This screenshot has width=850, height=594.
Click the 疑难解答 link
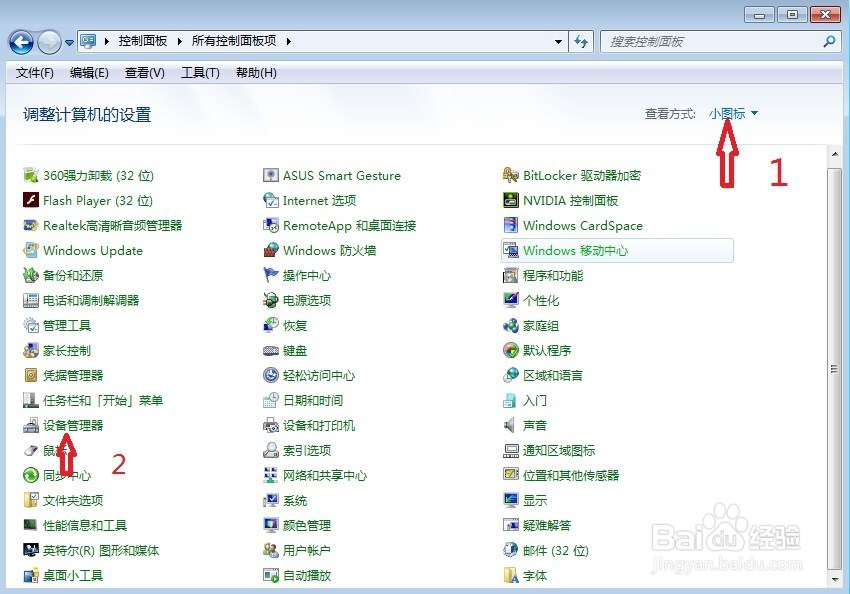pos(547,525)
